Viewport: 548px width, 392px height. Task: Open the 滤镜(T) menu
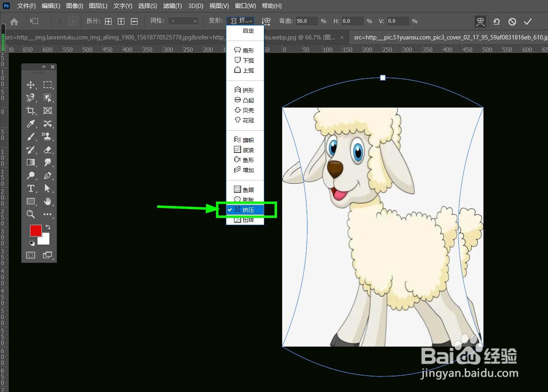pyautogui.click(x=172, y=6)
